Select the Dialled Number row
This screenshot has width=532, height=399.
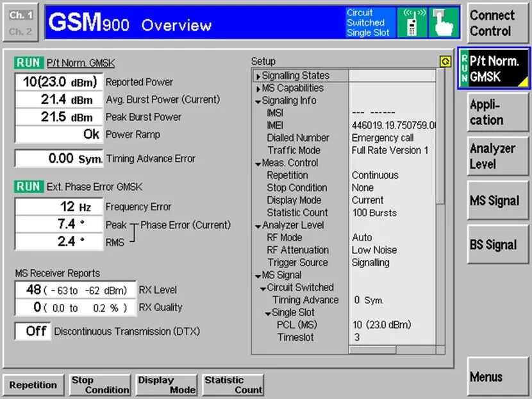coord(344,138)
